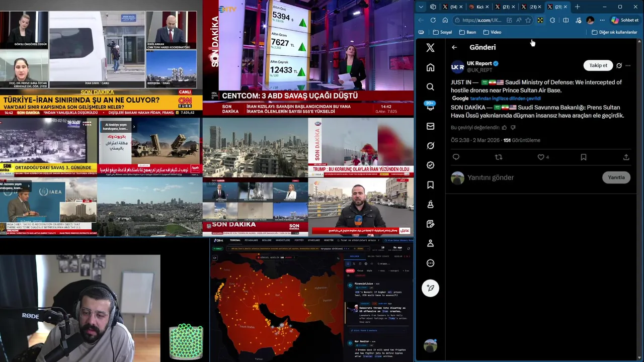Click the 151 Görüntüleme view count
This screenshot has width=644, height=362.
click(522, 140)
